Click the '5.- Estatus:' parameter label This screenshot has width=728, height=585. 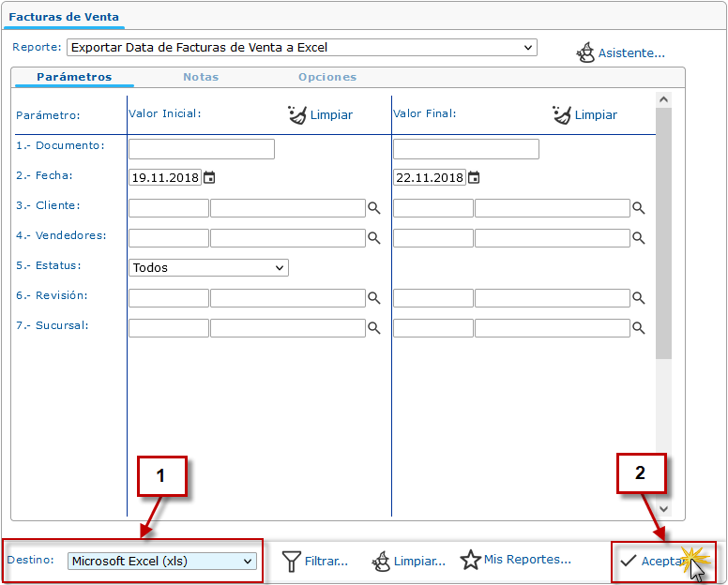point(49,266)
